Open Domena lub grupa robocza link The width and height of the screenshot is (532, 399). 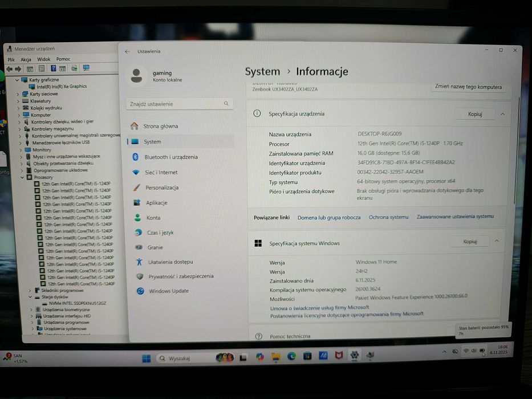(329, 218)
